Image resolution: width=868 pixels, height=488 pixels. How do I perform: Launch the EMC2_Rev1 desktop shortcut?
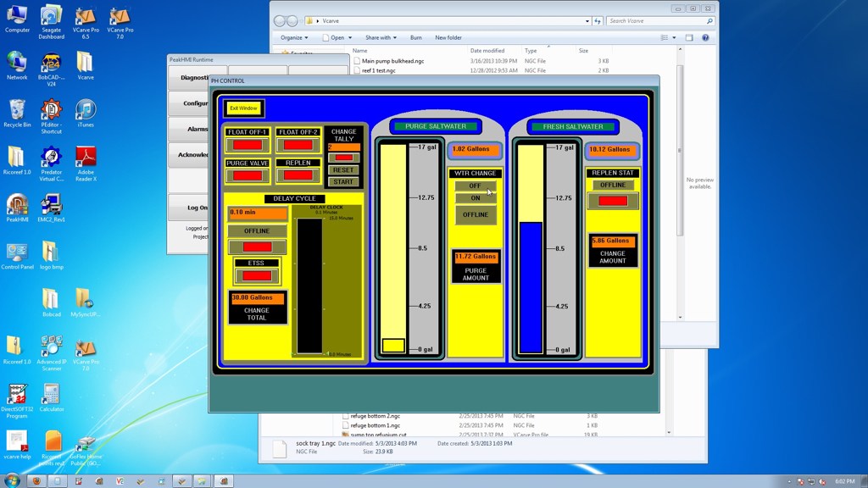[51, 205]
